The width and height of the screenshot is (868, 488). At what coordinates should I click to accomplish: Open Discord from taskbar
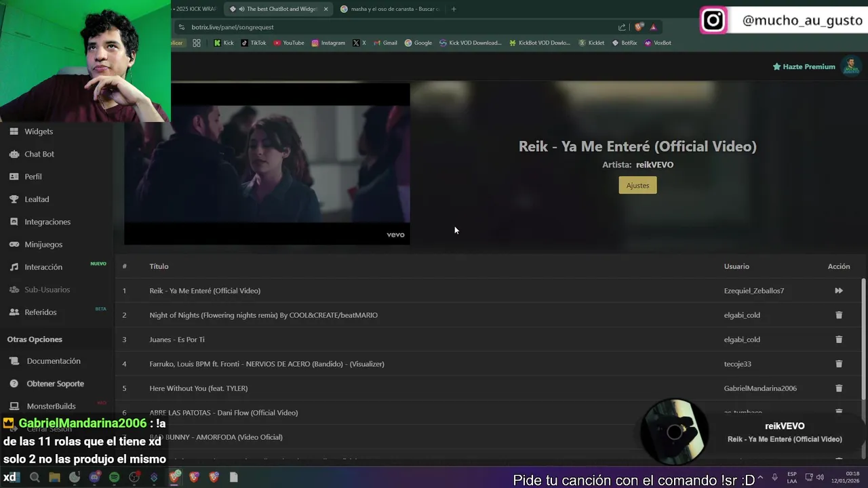tap(94, 477)
